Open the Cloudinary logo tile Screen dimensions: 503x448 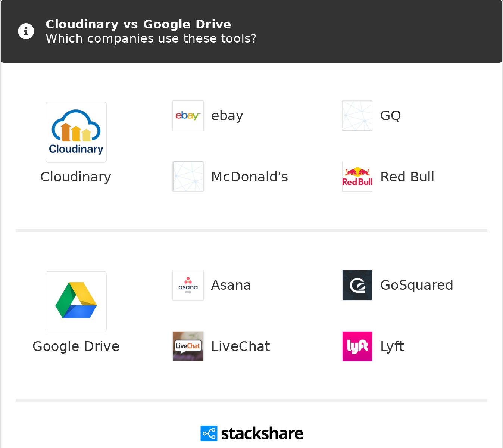pos(76,132)
